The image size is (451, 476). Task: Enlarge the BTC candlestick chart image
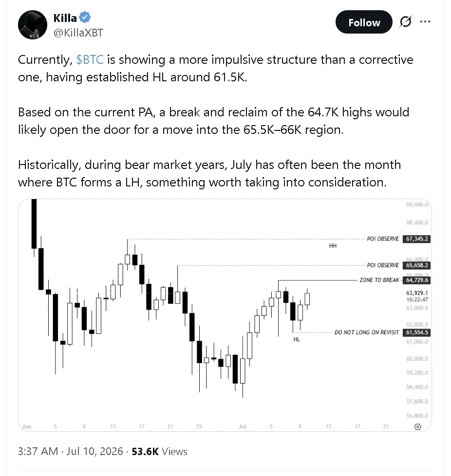click(225, 315)
